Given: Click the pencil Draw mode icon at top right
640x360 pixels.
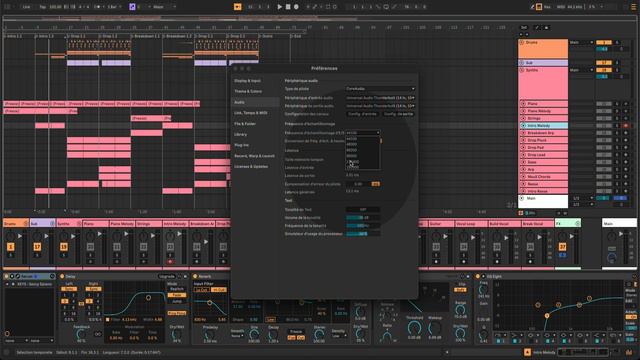Looking at the screenshot, I should [532, 7].
